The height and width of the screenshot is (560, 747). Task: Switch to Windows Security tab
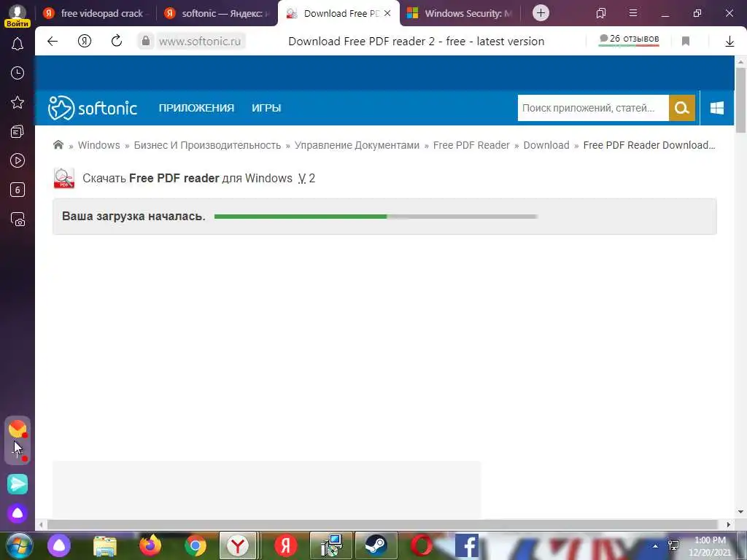(460, 13)
